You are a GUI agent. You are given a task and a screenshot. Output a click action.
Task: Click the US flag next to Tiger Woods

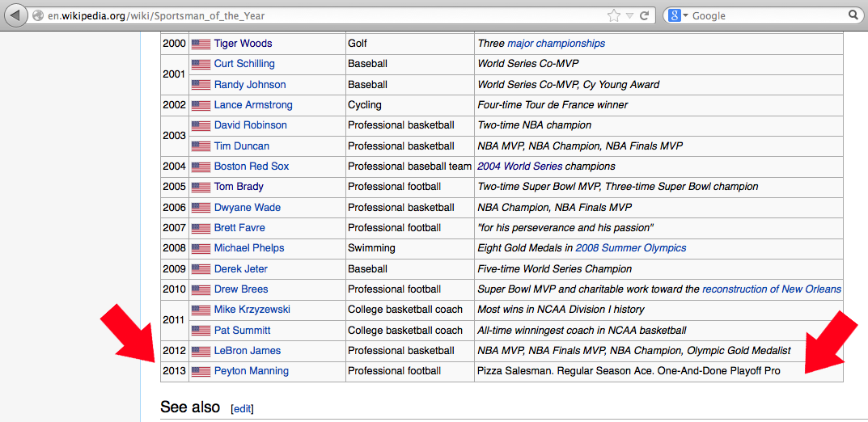pyautogui.click(x=201, y=44)
